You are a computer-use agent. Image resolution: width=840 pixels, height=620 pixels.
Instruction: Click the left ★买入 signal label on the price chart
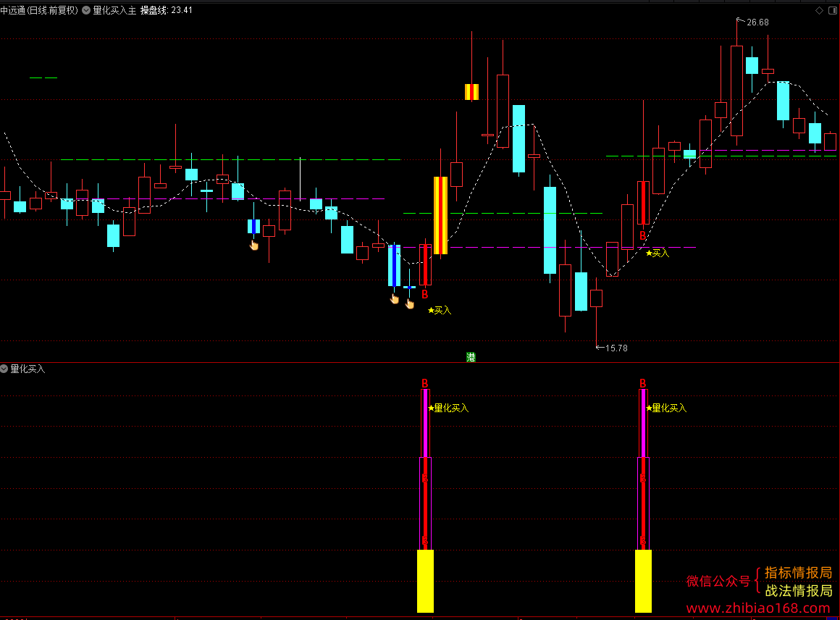(440, 310)
